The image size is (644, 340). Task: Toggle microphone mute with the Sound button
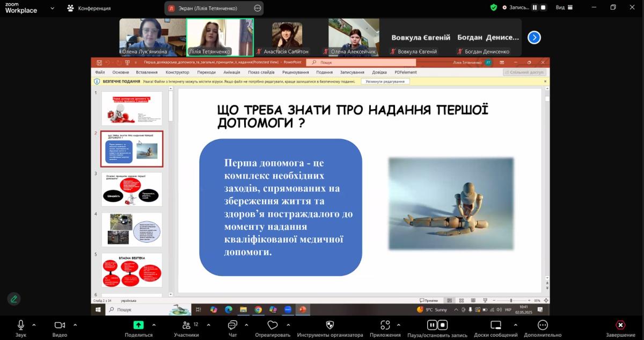[x=21, y=325]
